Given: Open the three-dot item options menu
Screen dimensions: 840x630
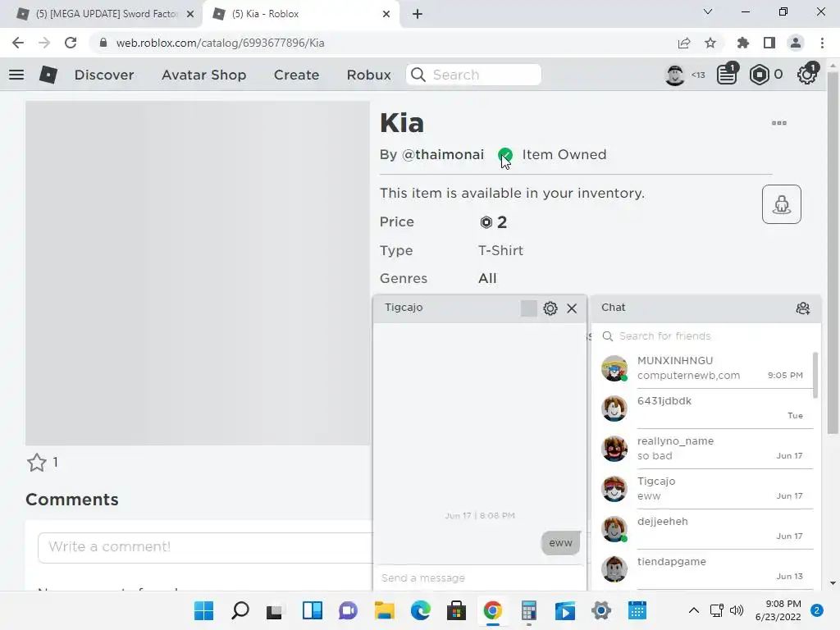Looking at the screenshot, I should [779, 123].
